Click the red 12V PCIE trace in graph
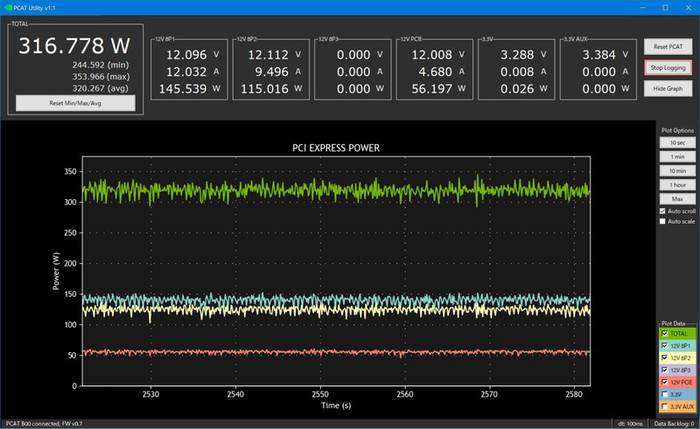 (x=336, y=352)
